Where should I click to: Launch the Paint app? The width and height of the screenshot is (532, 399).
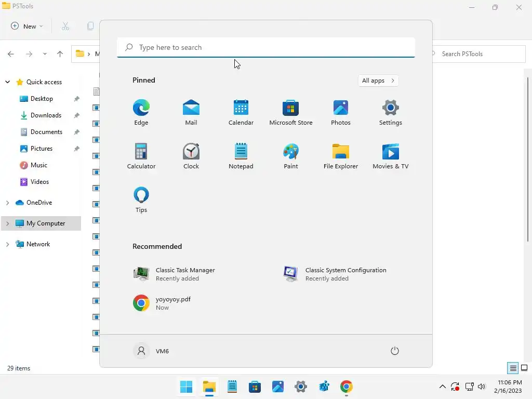point(291,156)
